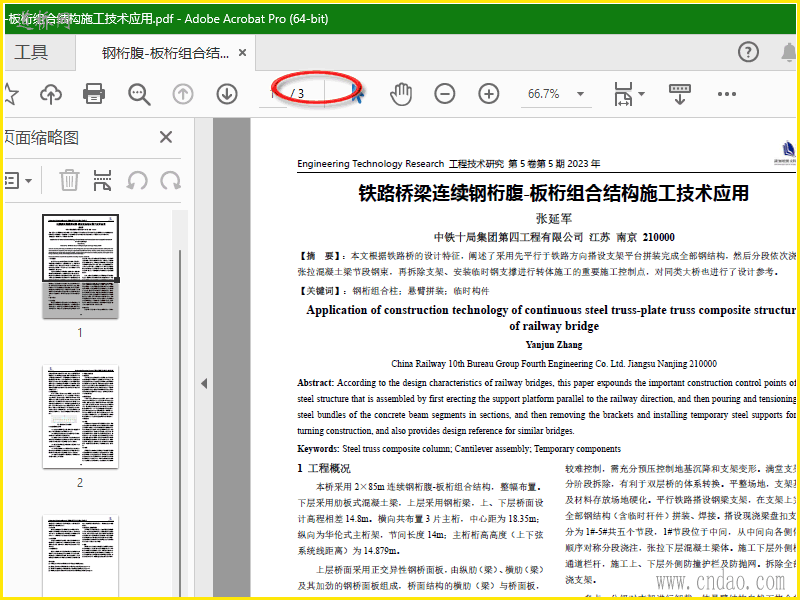Close the 页面缩略图 panel
Image resolution: width=800 pixels, height=600 pixels.
point(166,137)
